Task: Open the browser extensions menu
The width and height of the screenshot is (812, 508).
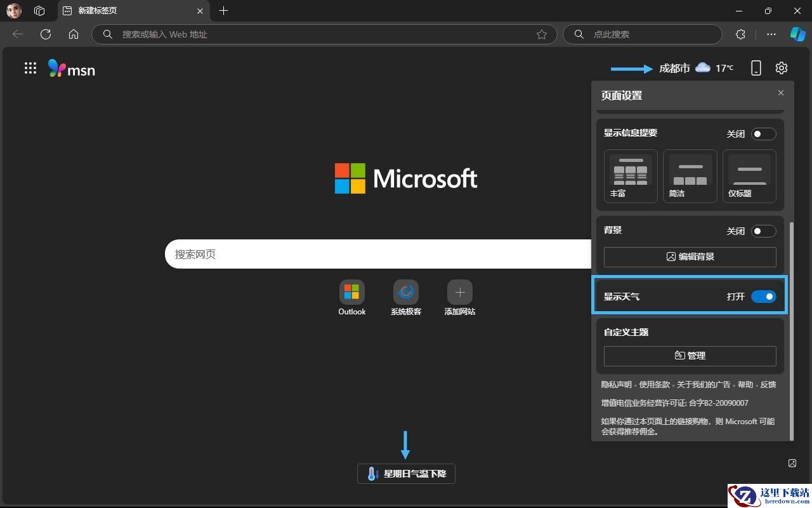Action: click(740, 34)
